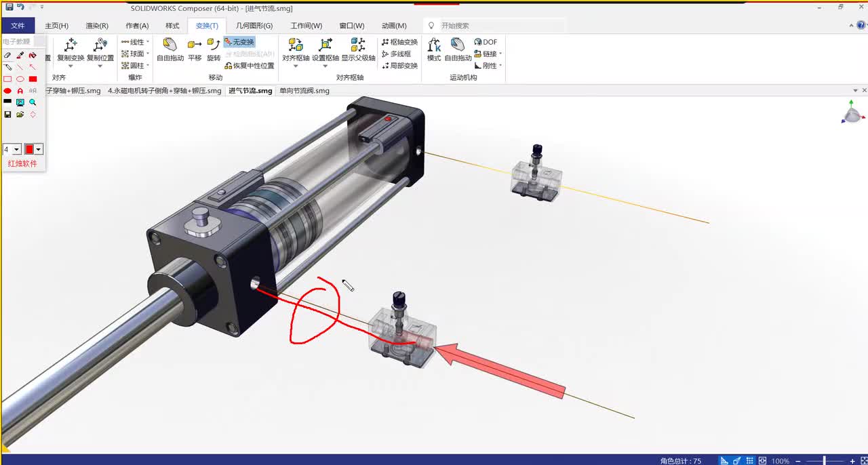The height and width of the screenshot is (465, 868).
Task: Click the red pen color swatch
Action: pos(29,149)
